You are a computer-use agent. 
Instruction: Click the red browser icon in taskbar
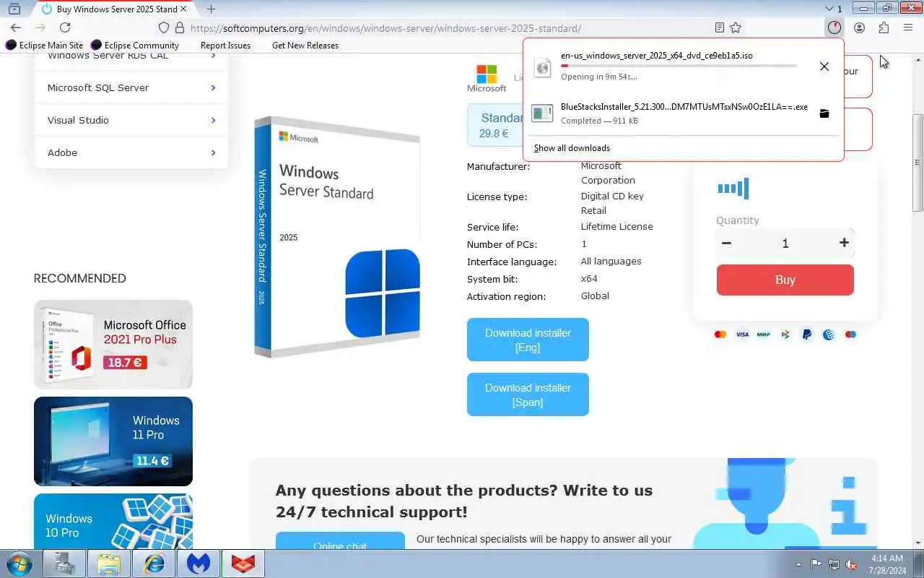pyautogui.click(x=243, y=564)
